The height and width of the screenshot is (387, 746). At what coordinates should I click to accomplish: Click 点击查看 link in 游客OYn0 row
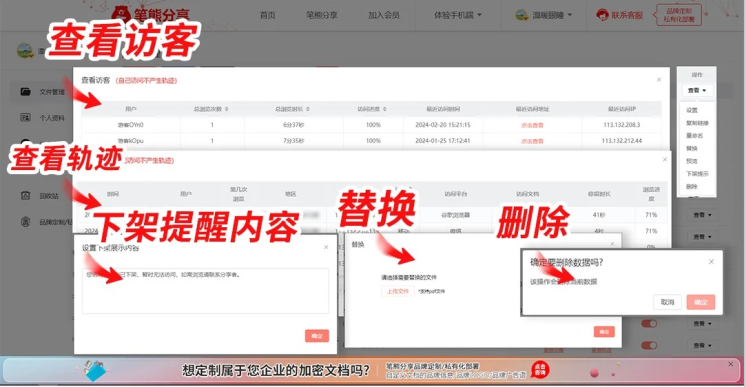click(x=532, y=125)
